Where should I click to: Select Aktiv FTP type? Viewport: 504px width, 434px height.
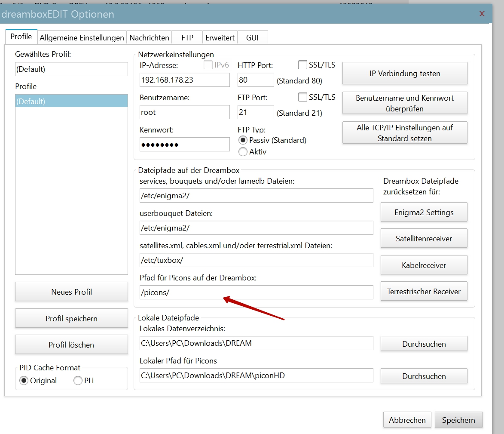(243, 151)
